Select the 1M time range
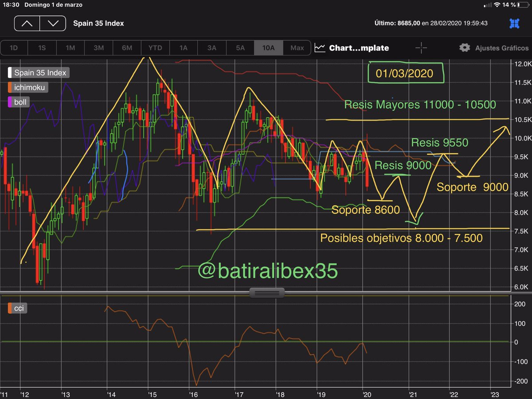The image size is (532, 399). [70, 48]
